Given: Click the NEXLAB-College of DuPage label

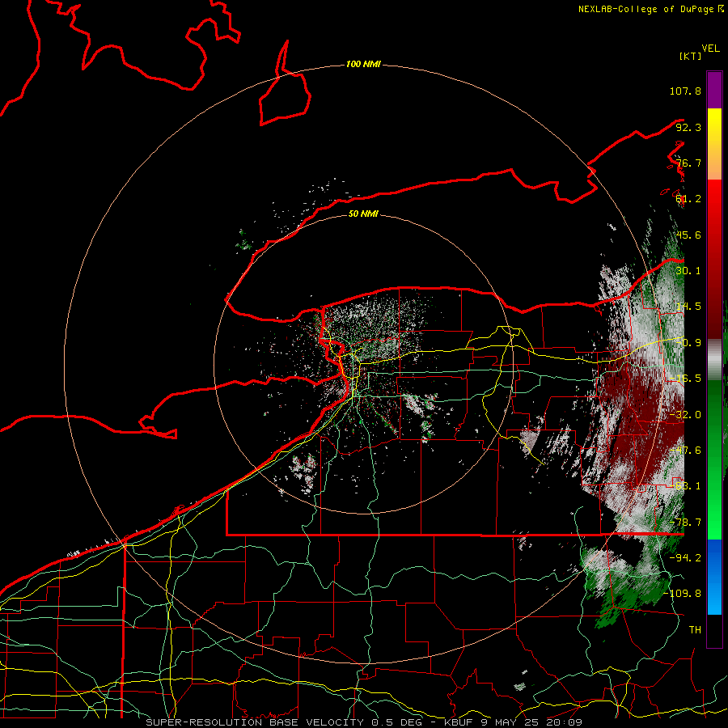Looking at the screenshot, I should click(x=647, y=9).
